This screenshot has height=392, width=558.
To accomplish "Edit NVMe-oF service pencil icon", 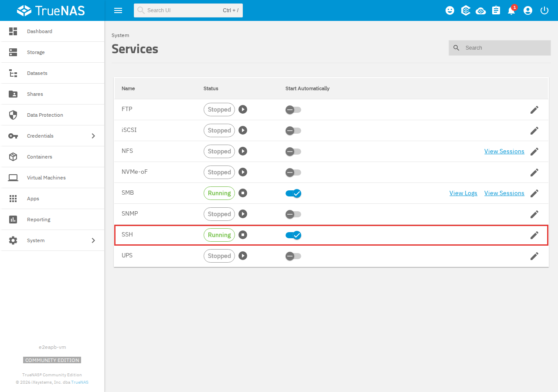I will 534,172.
